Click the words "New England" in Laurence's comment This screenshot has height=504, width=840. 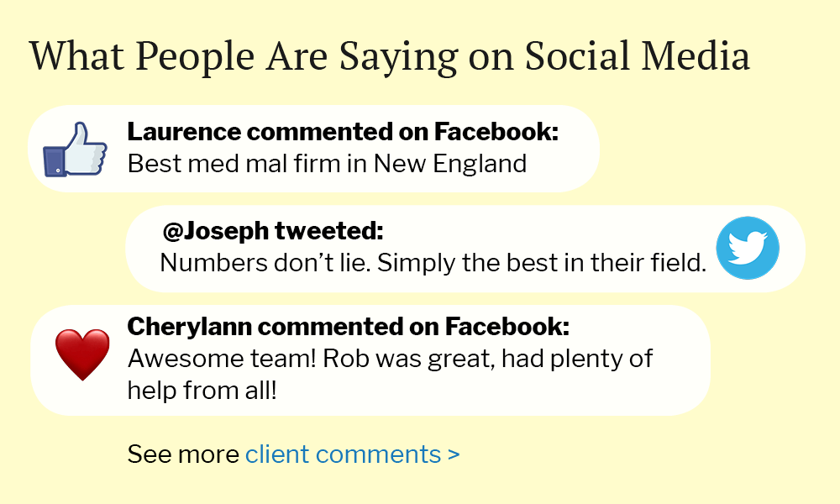point(450,163)
